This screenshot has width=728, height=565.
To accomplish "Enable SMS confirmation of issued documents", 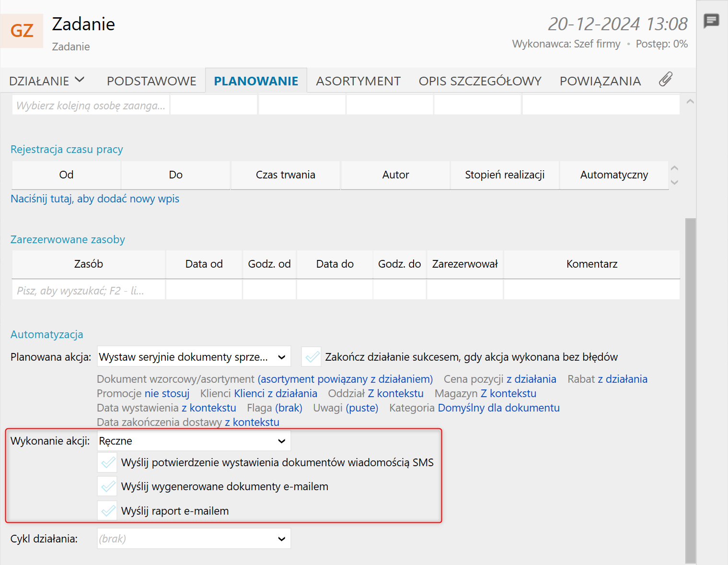I will click(107, 462).
